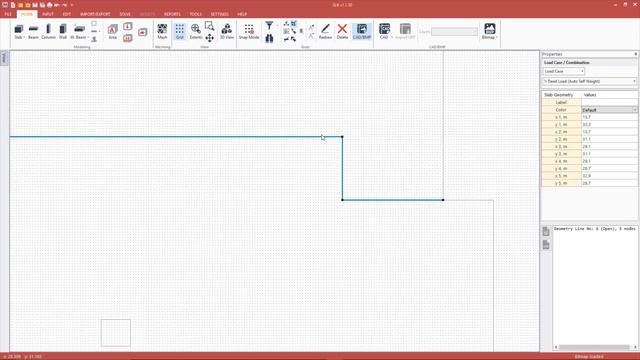Click the x 3, m value cell
The image size is (640, 360).
609,147
